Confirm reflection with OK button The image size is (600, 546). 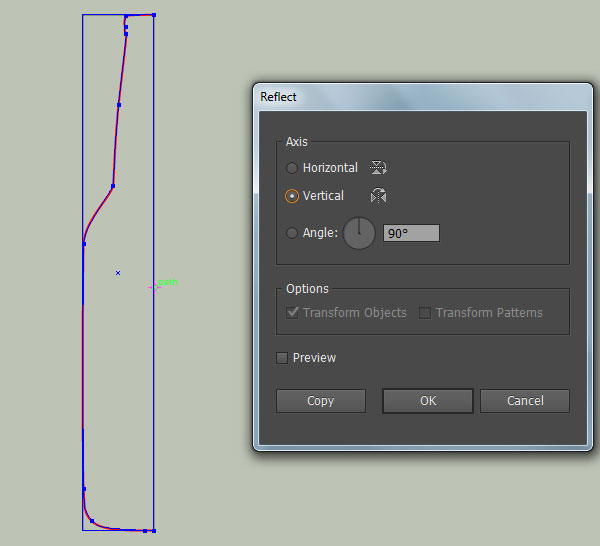pos(428,401)
